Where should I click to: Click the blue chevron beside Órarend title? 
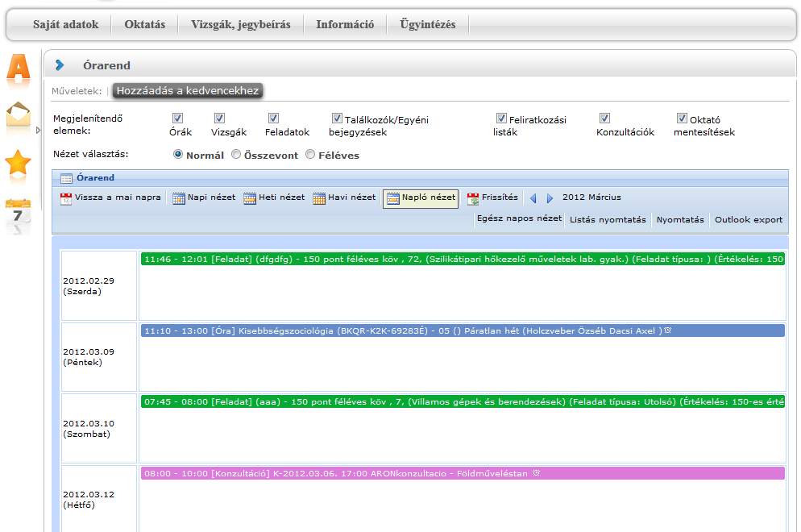point(60,65)
